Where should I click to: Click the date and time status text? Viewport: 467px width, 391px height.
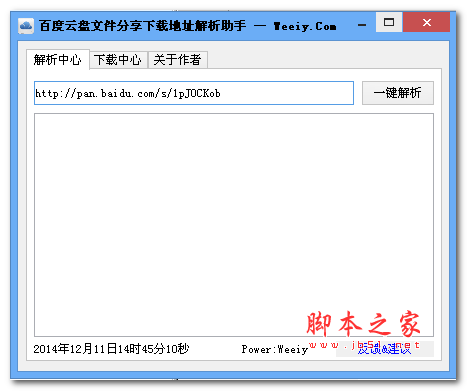[x=111, y=349]
